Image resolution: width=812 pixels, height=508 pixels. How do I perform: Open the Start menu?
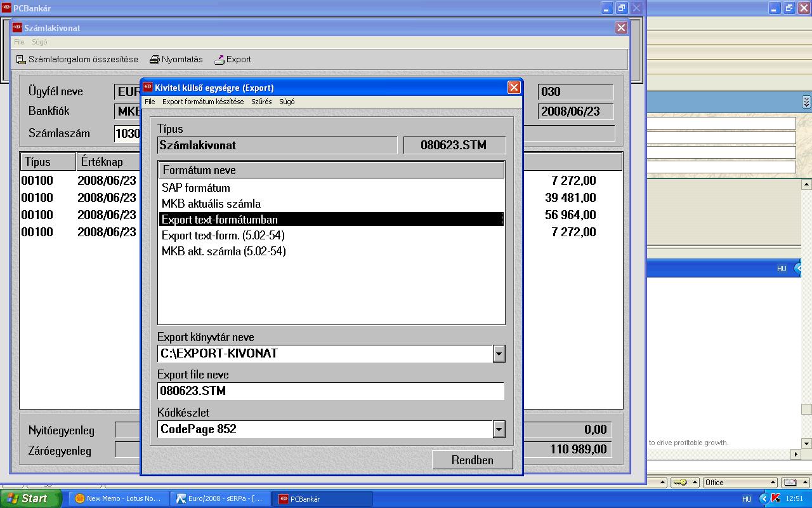(x=30, y=498)
